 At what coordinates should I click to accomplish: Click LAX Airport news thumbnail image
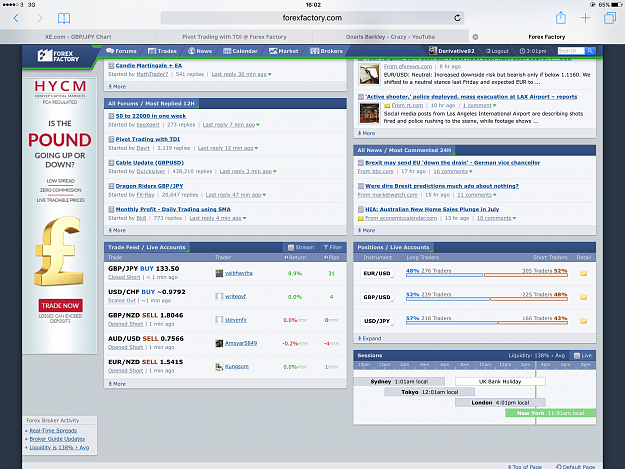369,114
